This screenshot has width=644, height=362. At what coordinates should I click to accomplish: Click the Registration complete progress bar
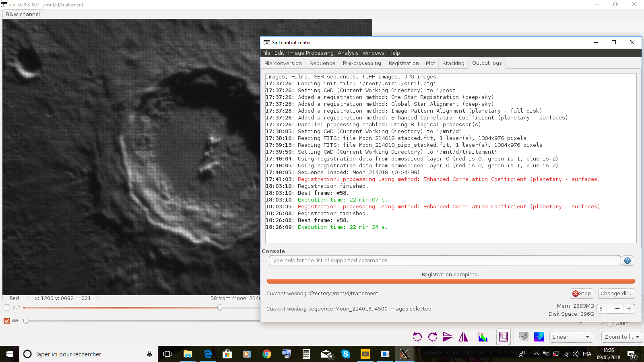pos(451,281)
